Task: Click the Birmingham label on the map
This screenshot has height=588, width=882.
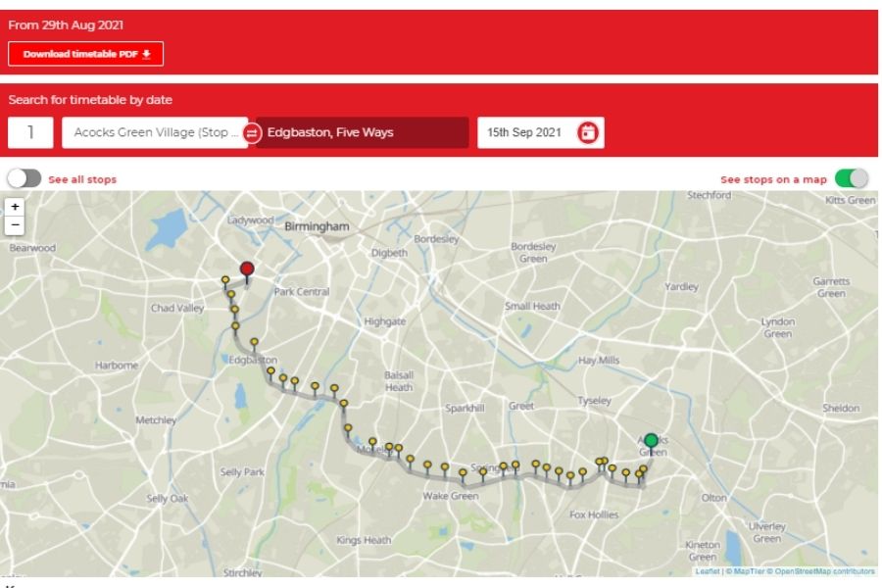Action: (x=317, y=226)
